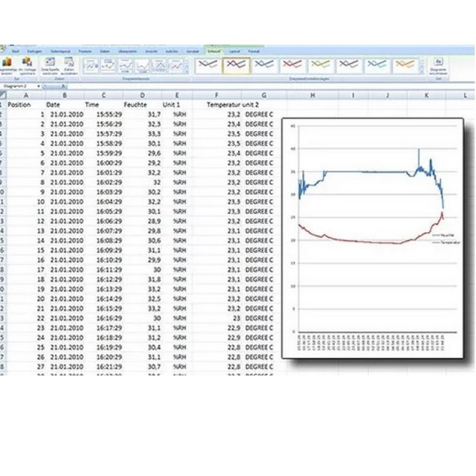
Task: Click the move chart icon
Action: coord(439,65)
